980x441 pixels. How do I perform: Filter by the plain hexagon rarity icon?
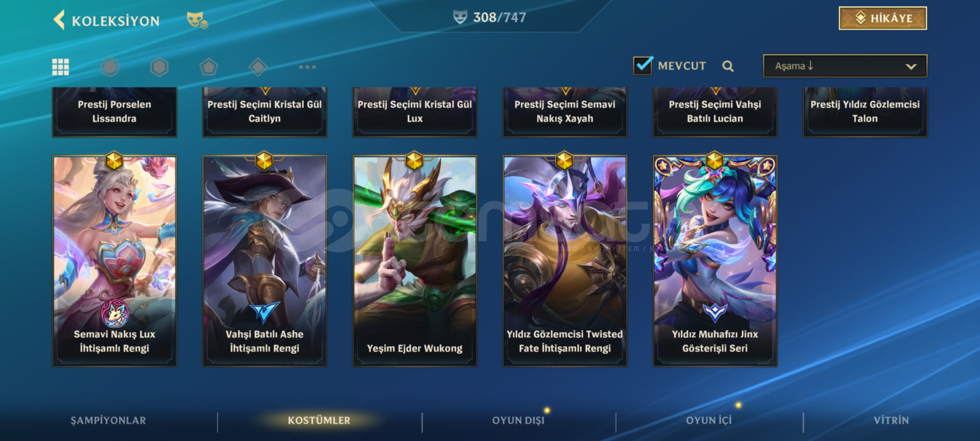(x=159, y=67)
